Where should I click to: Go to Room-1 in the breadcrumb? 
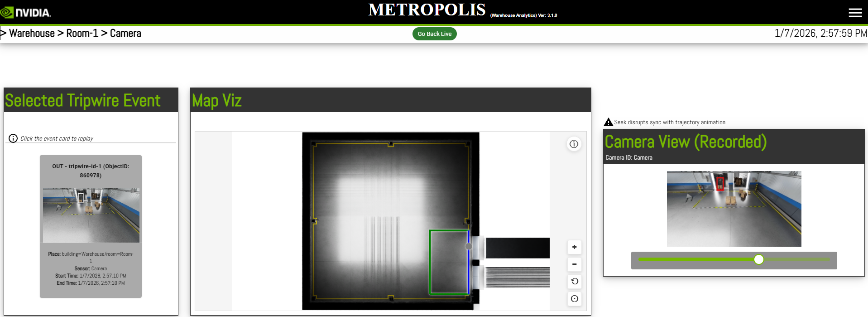pos(82,34)
